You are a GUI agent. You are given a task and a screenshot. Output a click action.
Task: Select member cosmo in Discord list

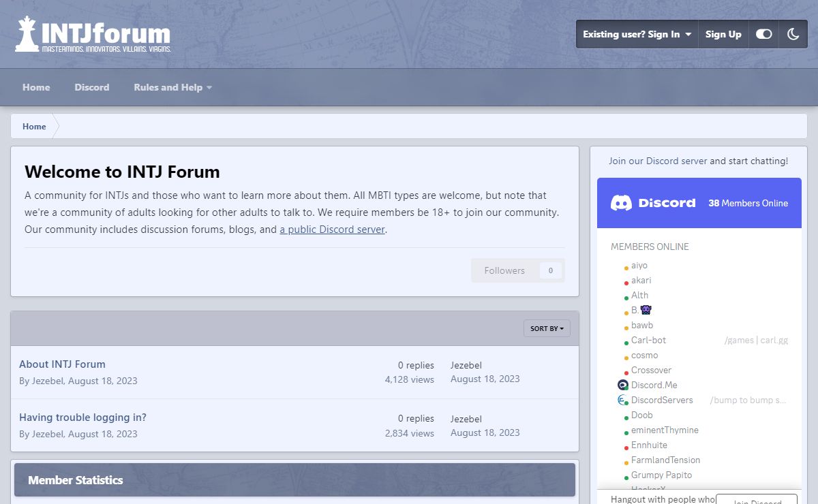coord(645,355)
